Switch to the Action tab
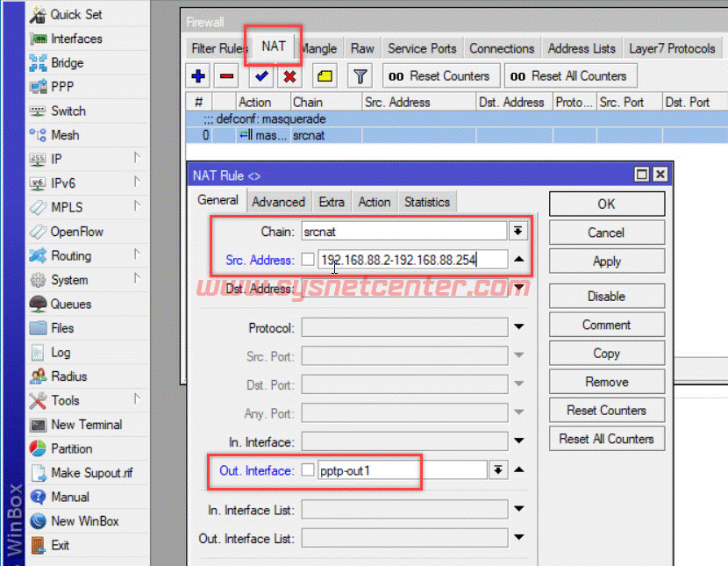 point(374,202)
